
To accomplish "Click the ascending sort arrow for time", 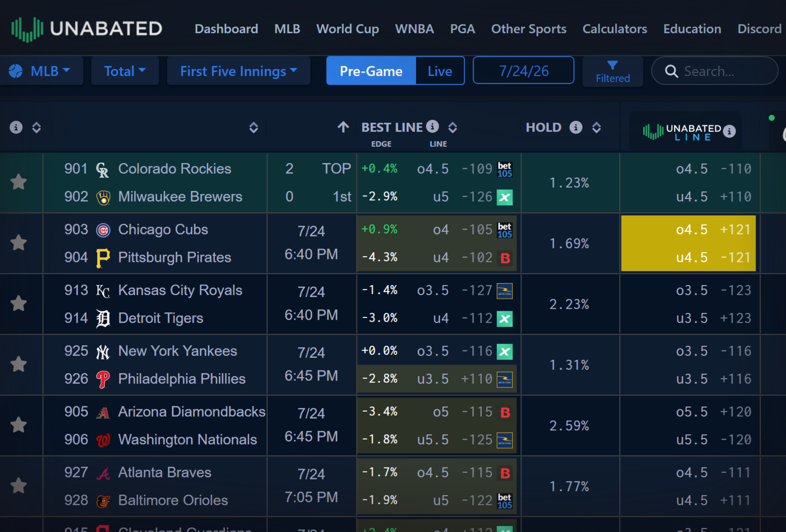I will (x=343, y=127).
